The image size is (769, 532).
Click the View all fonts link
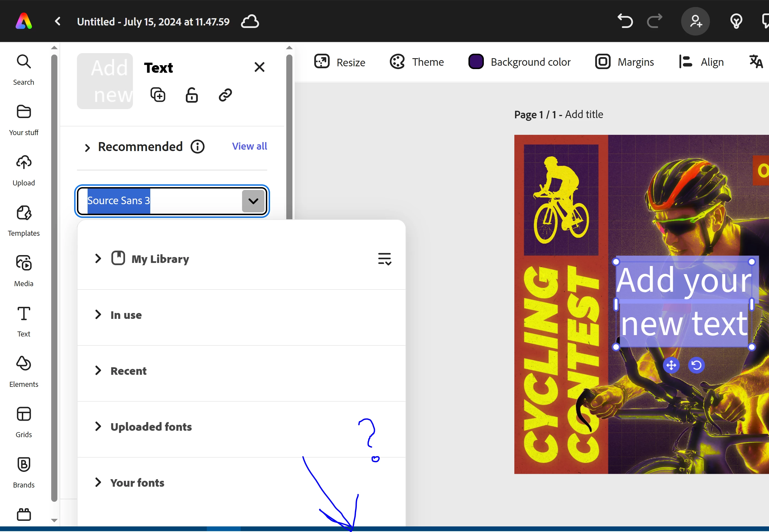click(249, 146)
